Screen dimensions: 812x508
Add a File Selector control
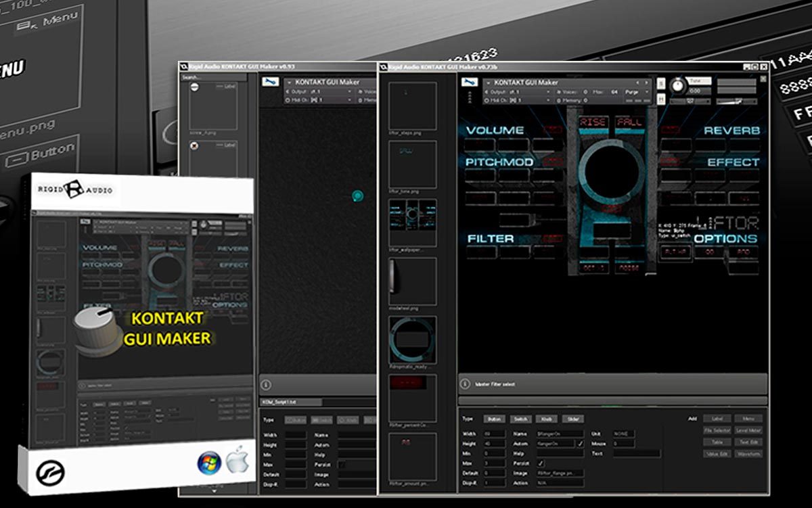click(x=717, y=430)
